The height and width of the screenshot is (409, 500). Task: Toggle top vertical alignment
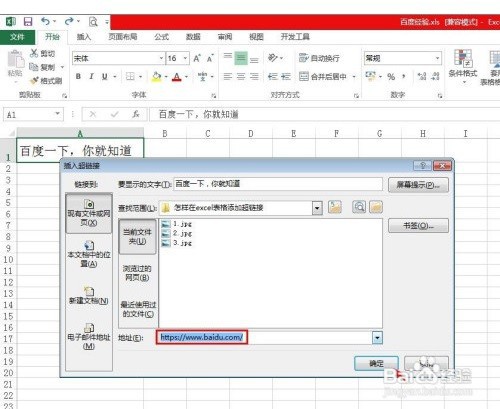[228, 56]
